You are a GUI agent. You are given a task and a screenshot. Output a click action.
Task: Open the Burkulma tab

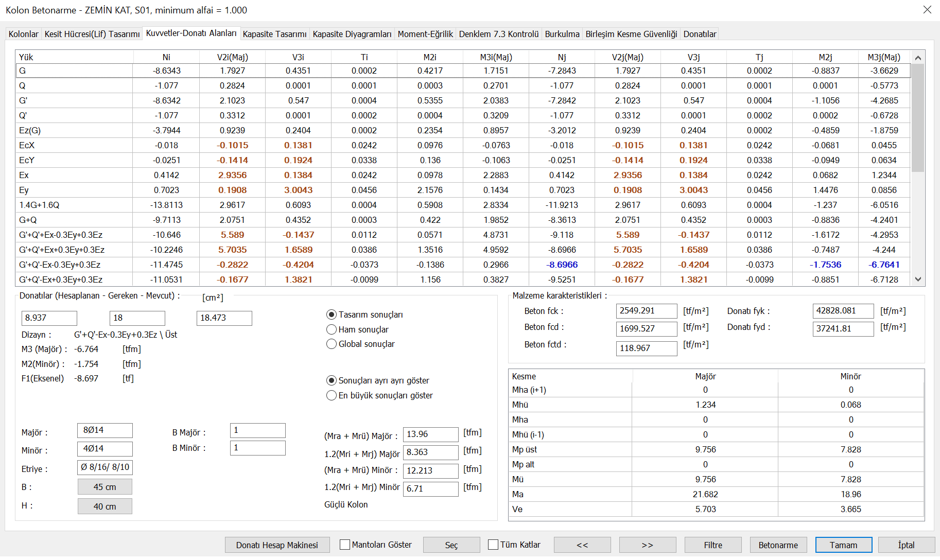click(x=562, y=34)
